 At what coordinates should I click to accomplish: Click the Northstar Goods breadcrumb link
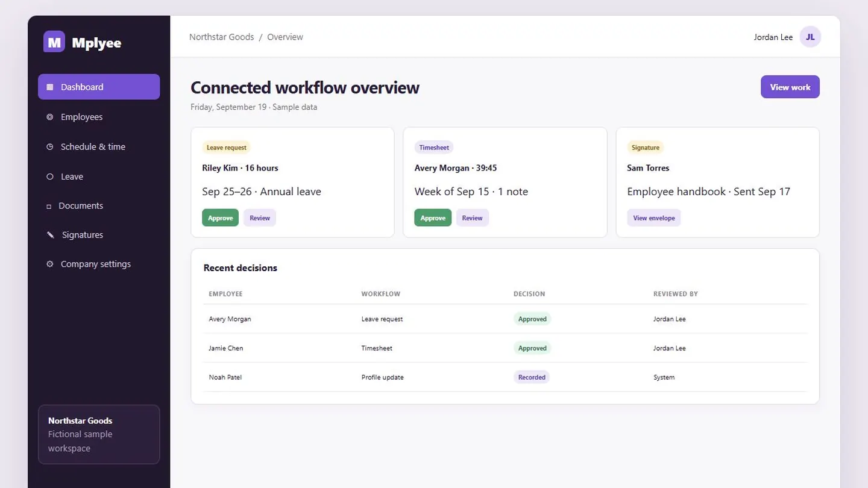[221, 37]
